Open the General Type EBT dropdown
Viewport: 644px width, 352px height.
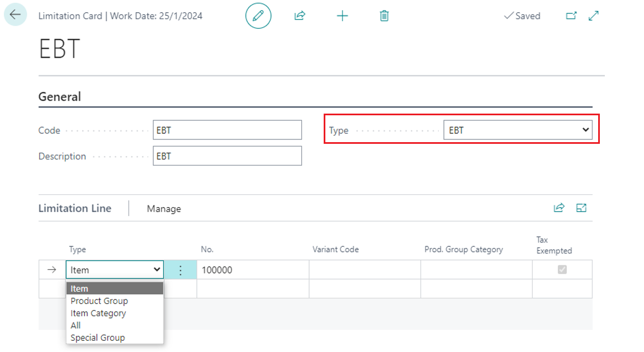click(518, 130)
